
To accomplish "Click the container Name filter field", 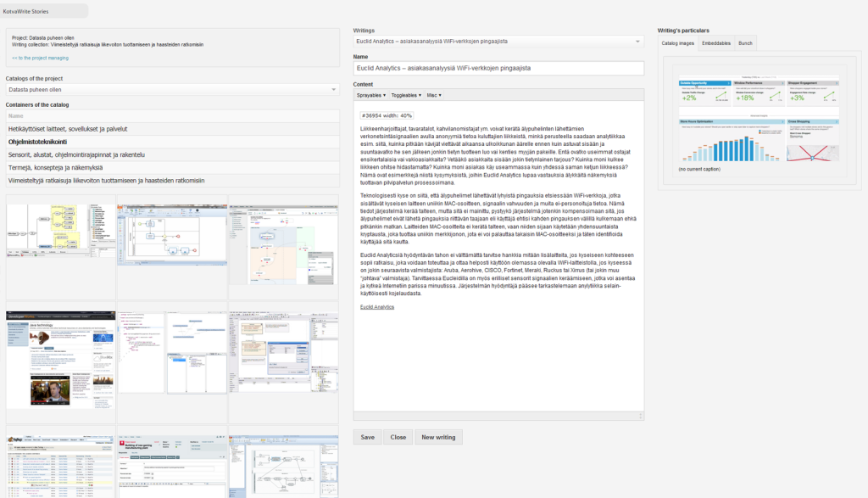I will point(172,115).
